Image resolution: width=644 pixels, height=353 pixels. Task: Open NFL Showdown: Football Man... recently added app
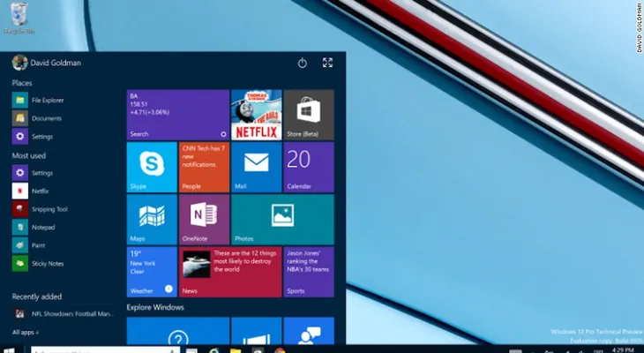point(64,314)
